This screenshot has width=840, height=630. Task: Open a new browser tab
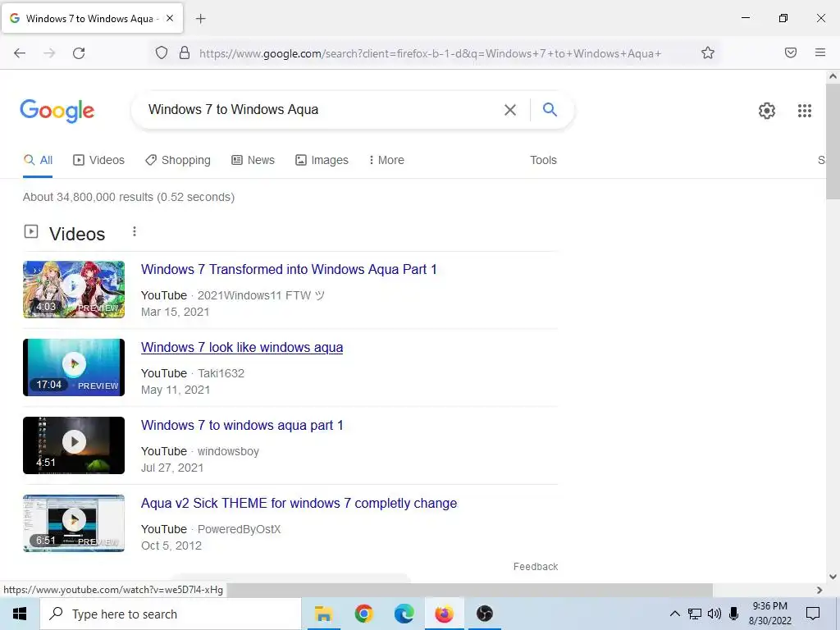tap(200, 19)
